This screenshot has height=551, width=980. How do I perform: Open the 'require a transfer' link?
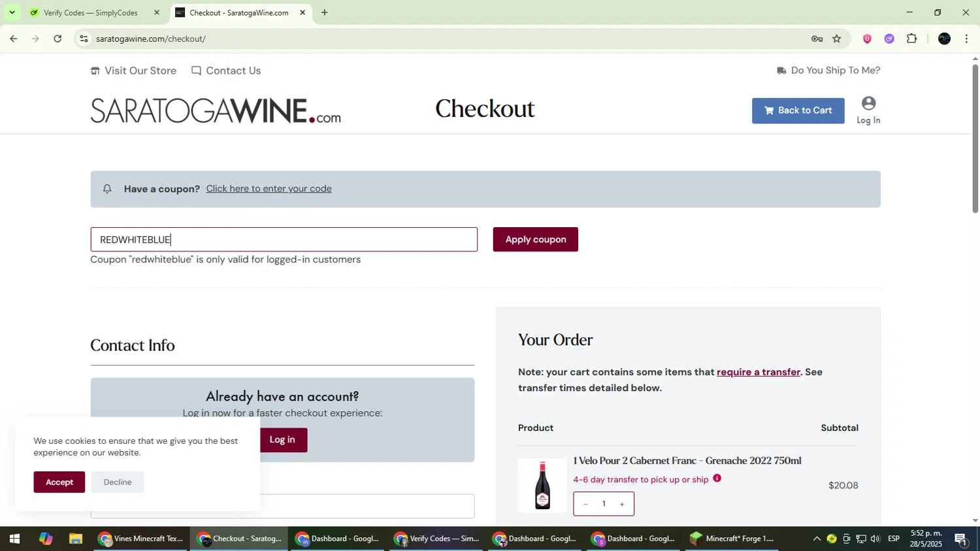pyautogui.click(x=758, y=372)
